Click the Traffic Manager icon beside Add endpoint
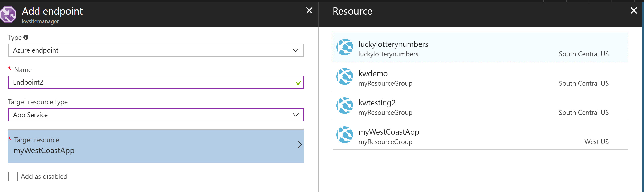644x192 pixels. pos(8,15)
